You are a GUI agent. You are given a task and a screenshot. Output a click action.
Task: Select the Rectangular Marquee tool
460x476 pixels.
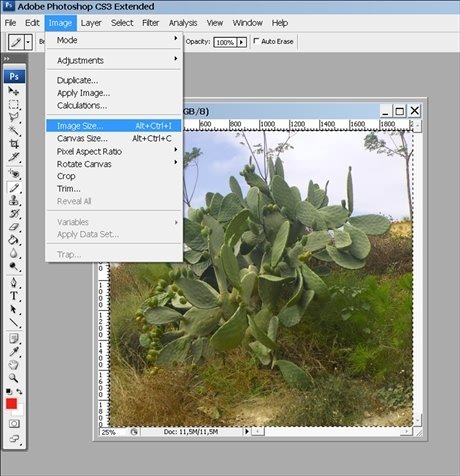13,104
